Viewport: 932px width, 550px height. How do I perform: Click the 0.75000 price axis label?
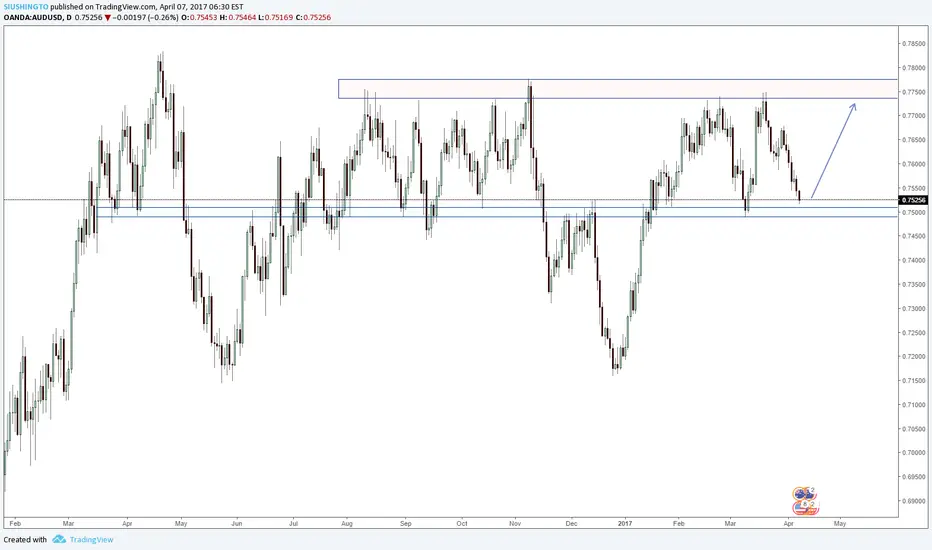914,212
